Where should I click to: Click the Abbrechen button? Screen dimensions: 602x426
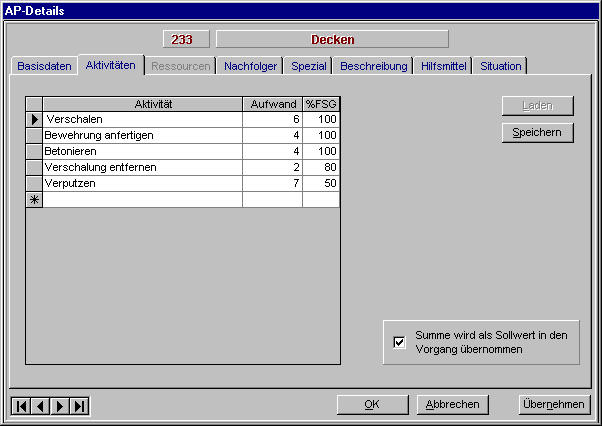click(x=453, y=405)
